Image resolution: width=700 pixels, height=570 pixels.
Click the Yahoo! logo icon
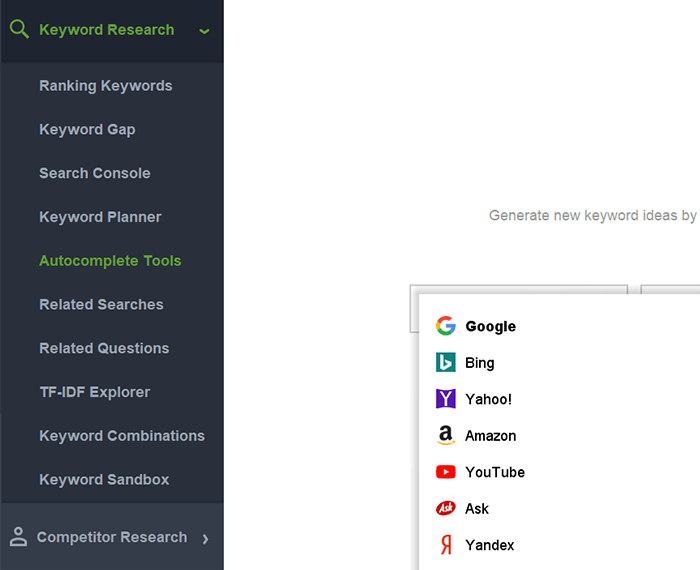[446, 399]
